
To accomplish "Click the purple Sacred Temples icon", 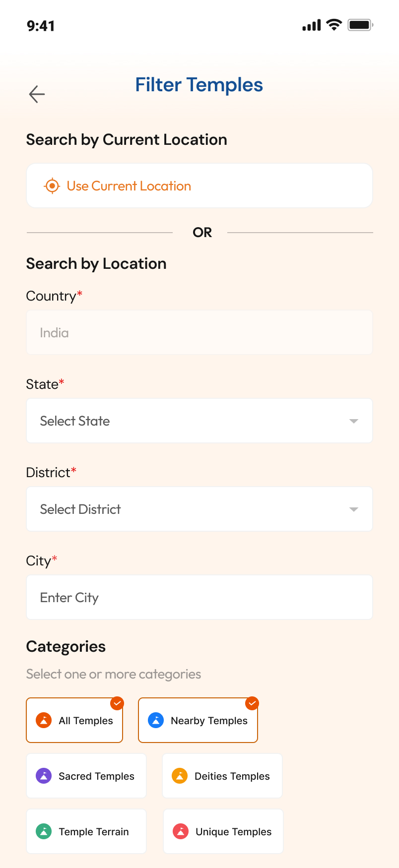I will click(44, 776).
